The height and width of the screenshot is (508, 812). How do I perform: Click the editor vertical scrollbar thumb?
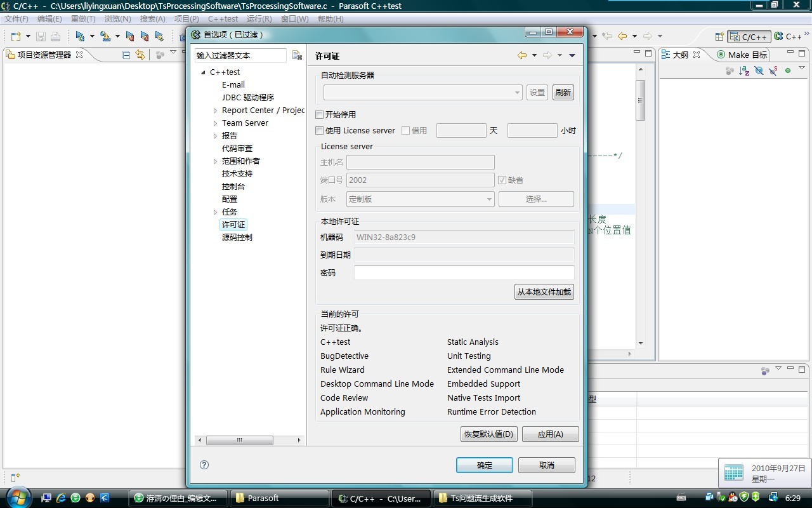(641, 100)
